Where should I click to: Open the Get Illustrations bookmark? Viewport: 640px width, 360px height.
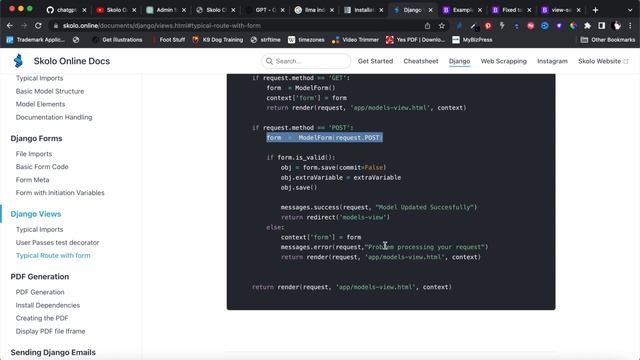(117, 40)
